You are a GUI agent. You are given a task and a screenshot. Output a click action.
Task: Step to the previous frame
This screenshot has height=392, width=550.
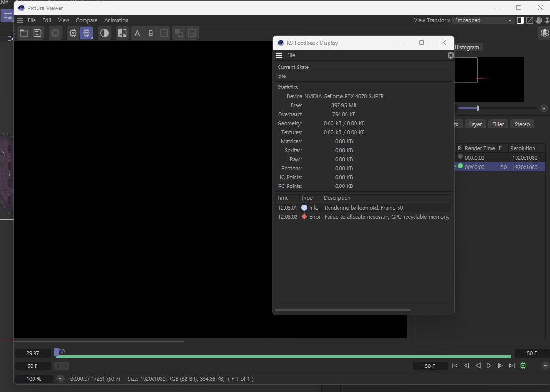tap(466, 366)
